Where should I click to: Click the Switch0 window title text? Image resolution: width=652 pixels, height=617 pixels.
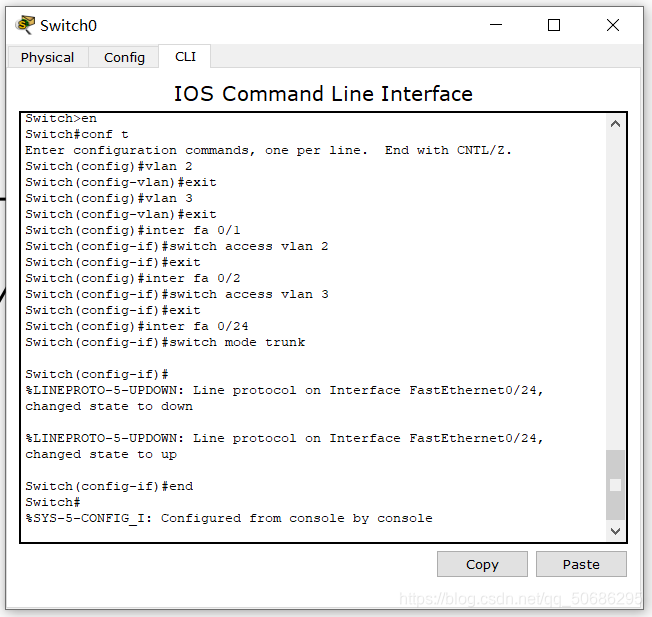click(68, 26)
